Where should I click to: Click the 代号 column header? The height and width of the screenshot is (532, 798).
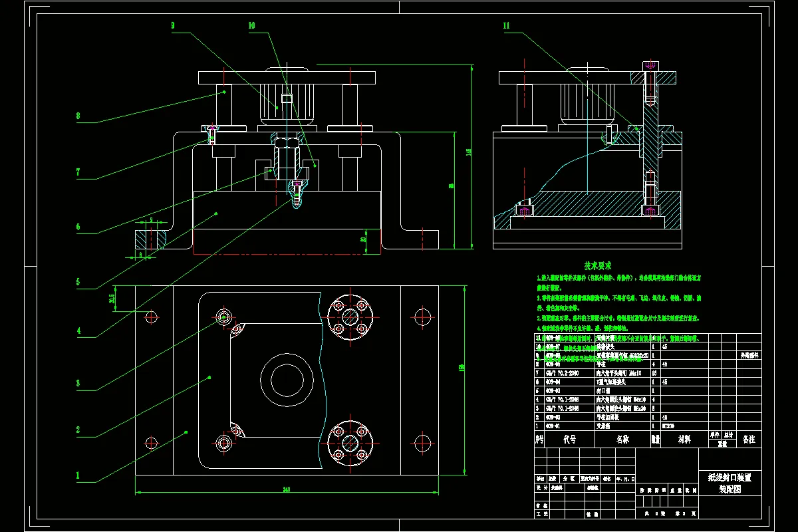click(570, 440)
